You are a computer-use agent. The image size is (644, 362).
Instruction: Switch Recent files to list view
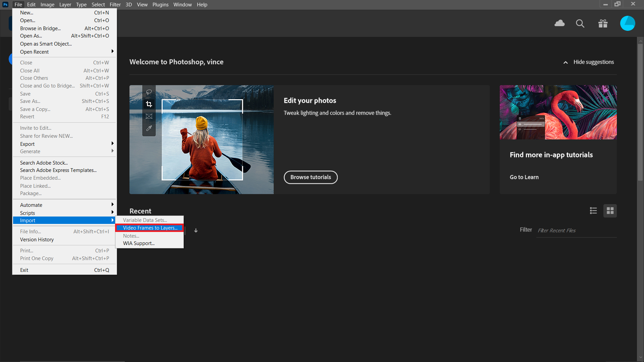(x=593, y=210)
